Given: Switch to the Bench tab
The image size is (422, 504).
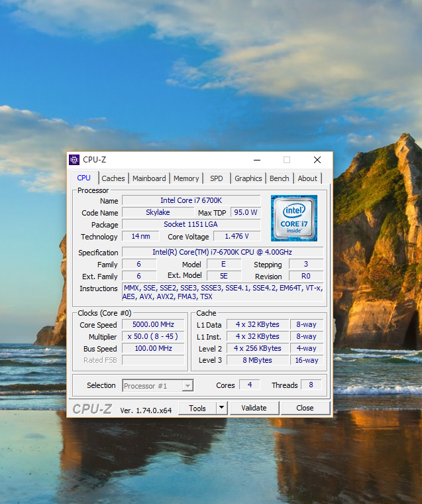Looking at the screenshot, I should [x=280, y=178].
